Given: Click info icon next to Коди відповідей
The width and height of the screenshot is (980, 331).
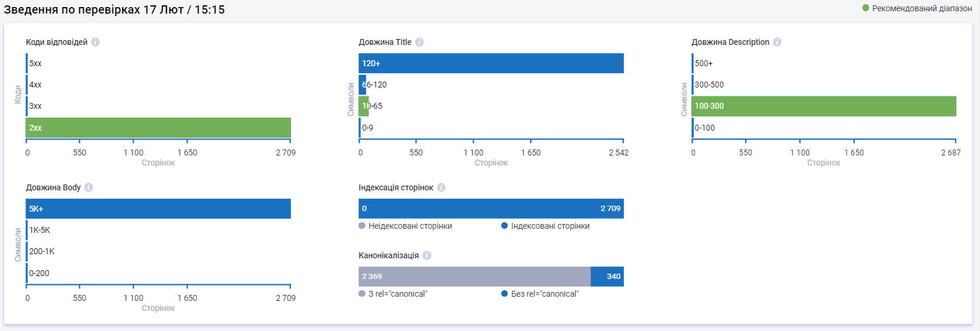Looking at the screenshot, I should point(95,42).
